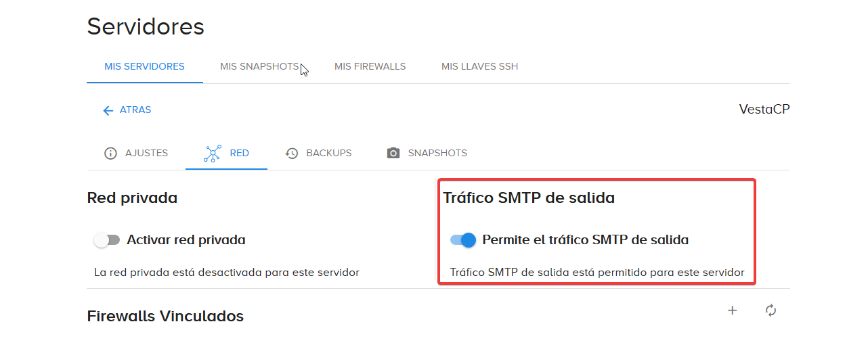Screen dimensions: 868x347
Task: Select the BACKUPS sub-tab label
Action: tap(329, 153)
